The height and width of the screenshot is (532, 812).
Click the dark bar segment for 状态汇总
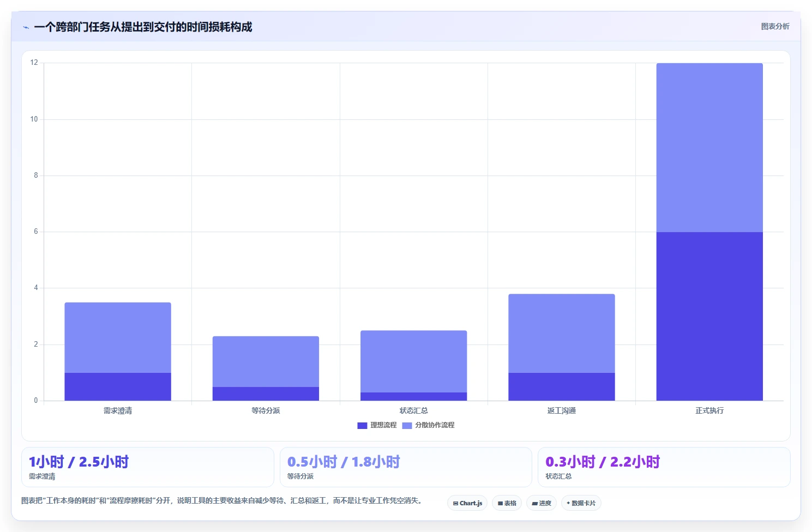click(413, 396)
